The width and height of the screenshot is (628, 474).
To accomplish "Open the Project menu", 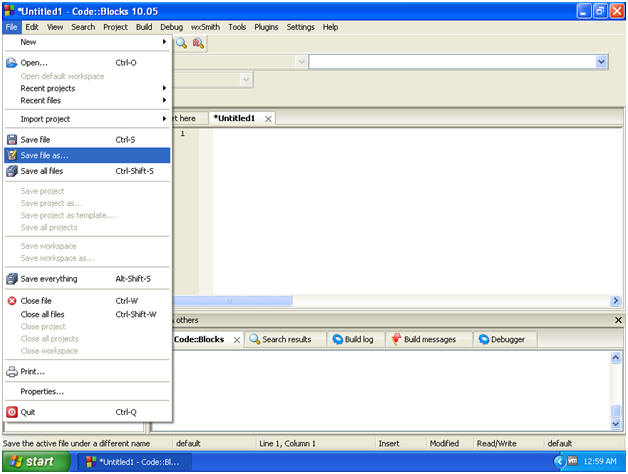I will pos(115,27).
